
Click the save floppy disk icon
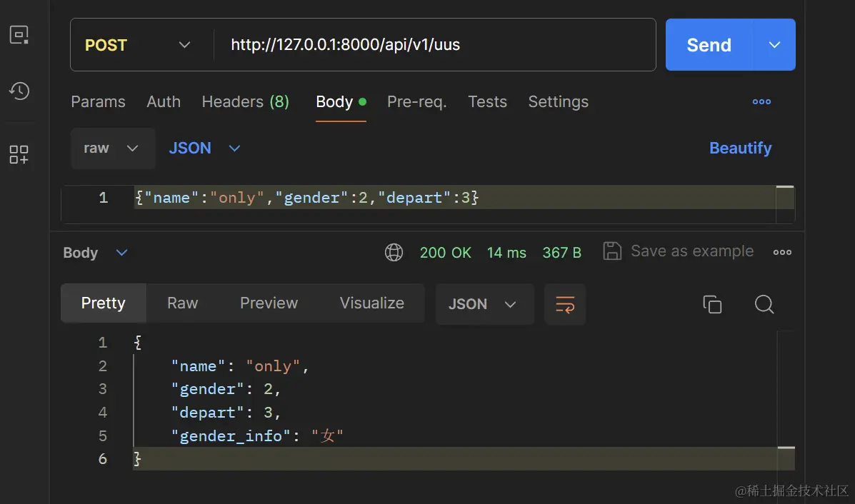coord(612,251)
